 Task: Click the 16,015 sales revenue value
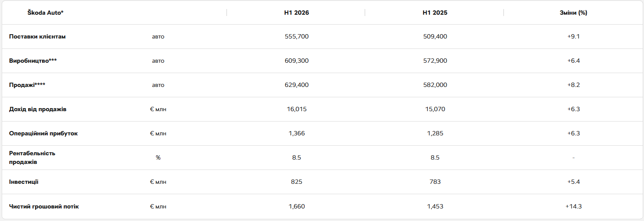[x=296, y=109]
